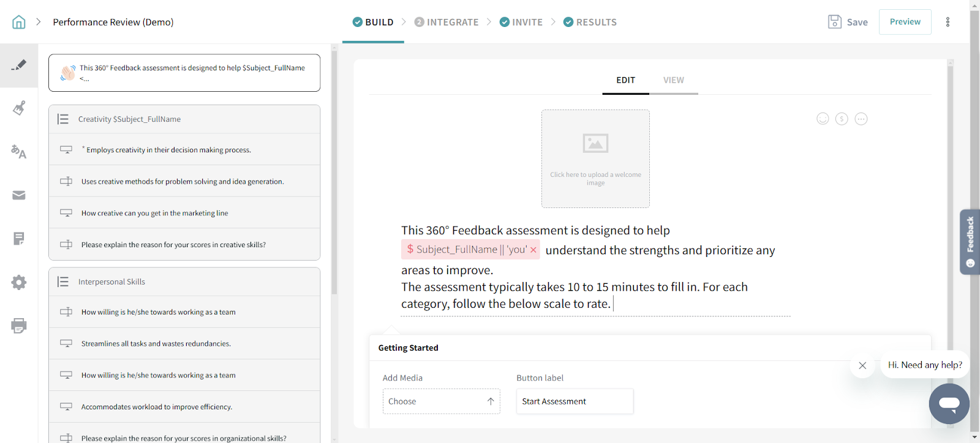Open the three-dot more options menu at top right
Screen dimensions: 980x443
pos(948,22)
